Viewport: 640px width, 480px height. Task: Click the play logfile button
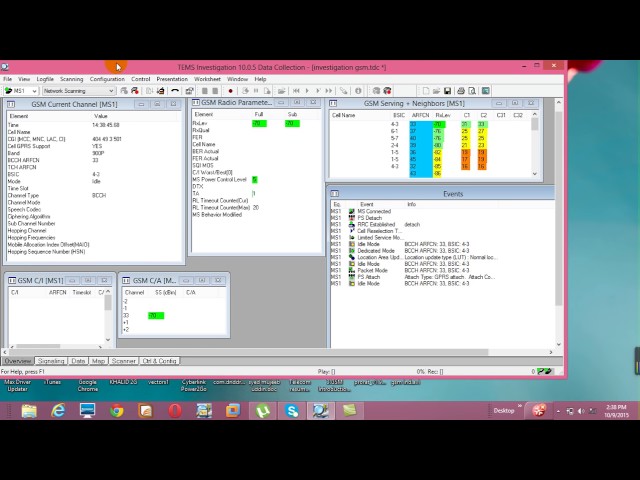click(x=307, y=91)
